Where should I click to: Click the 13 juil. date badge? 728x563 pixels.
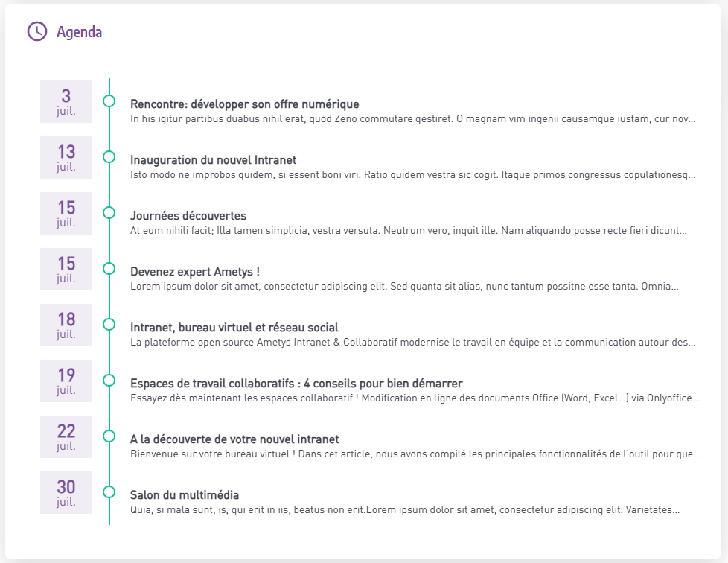[66, 157]
